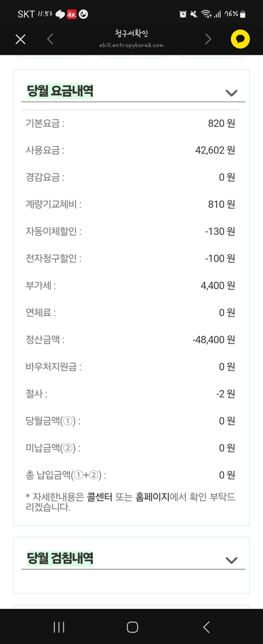Collapse the 당월 요금내역 section chevron

tap(231, 93)
